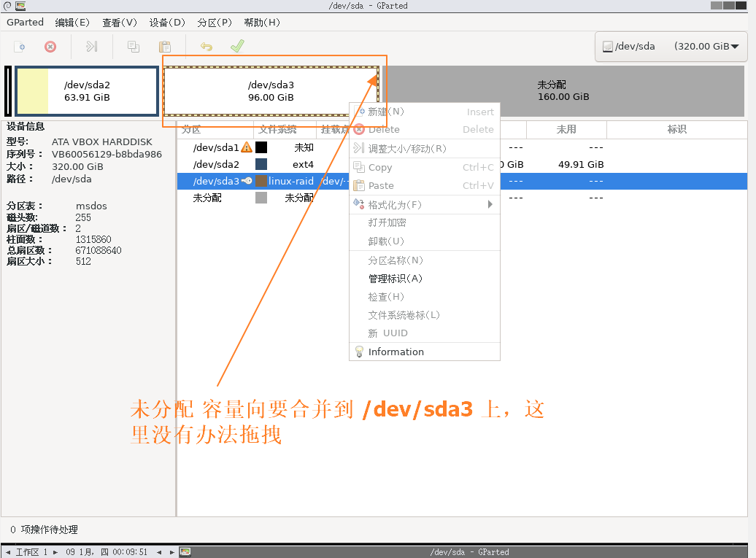Viewport: 756px width, 558px height.
Task: Select the /dev/sda2 row in partition list
Action: click(x=462, y=164)
